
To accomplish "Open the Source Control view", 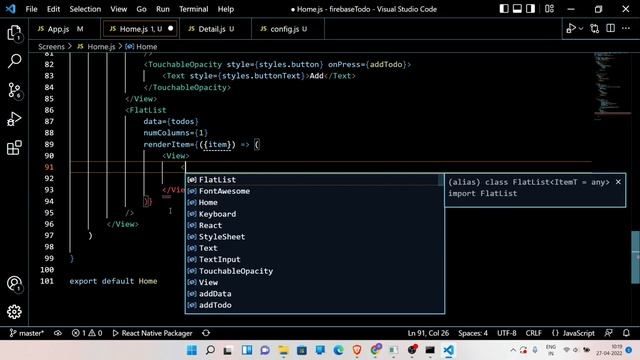I will [x=14, y=90].
